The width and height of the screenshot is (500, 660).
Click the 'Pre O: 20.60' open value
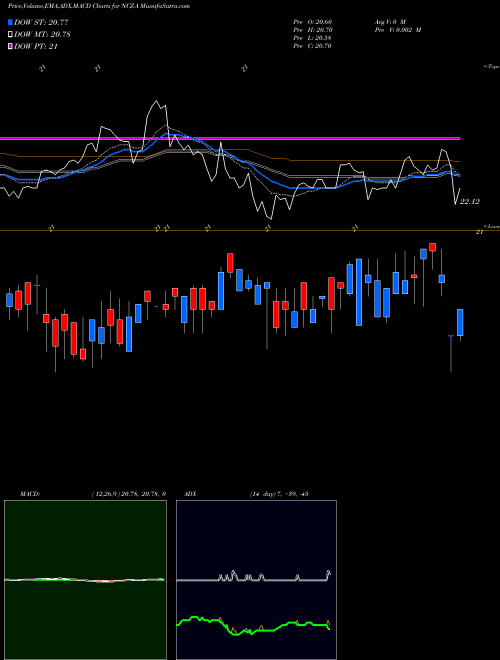point(312,22)
